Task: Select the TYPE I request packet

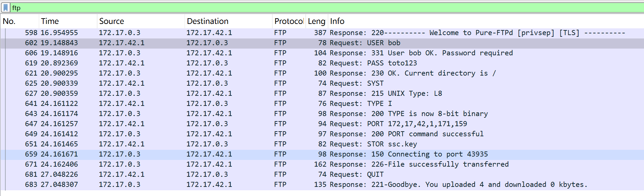Action: click(x=322, y=104)
